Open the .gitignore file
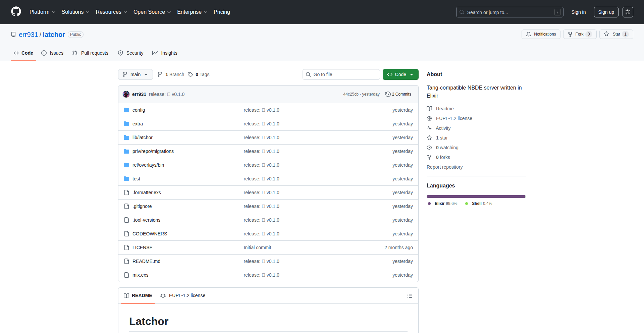Screen dimensions: 644x333 coord(142,206)
